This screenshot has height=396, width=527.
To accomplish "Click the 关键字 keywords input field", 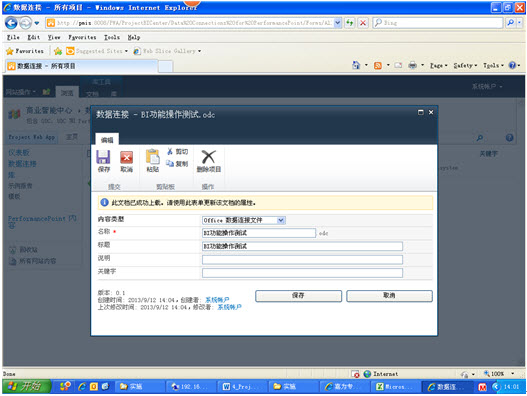I will 302,273.
